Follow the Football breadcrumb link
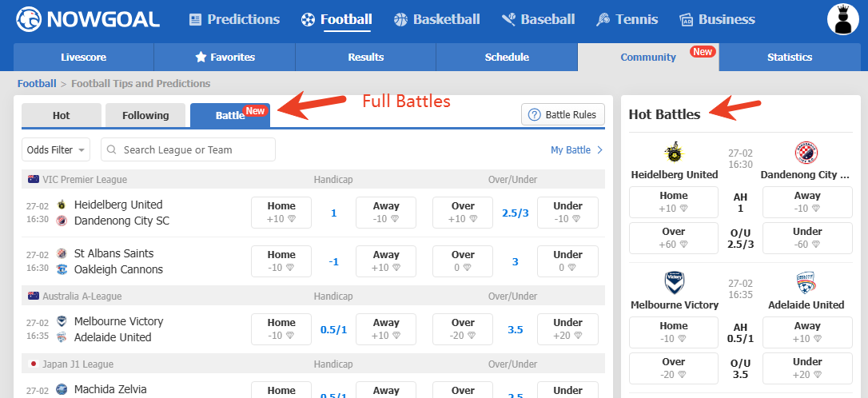The width and height of the screenshot is (868, 398). tap(37, 83)
